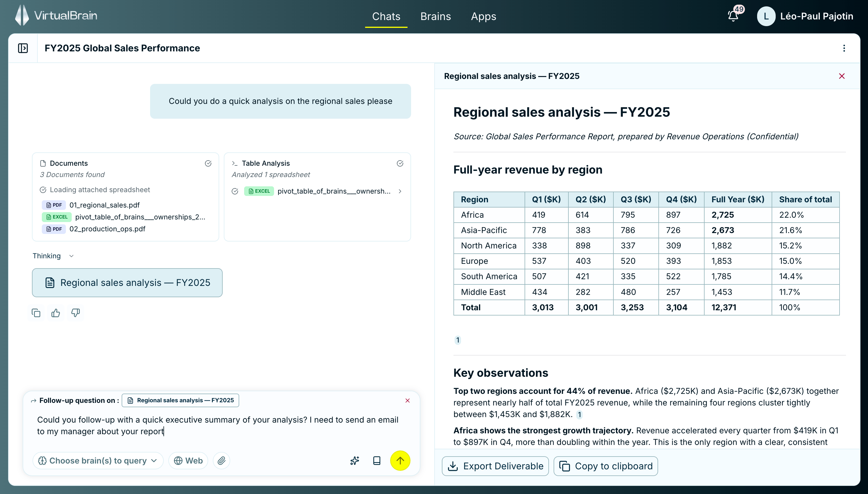868x494 pixels.
Task: Open the three-dot chat options menu
Action: tap(844, 48)
